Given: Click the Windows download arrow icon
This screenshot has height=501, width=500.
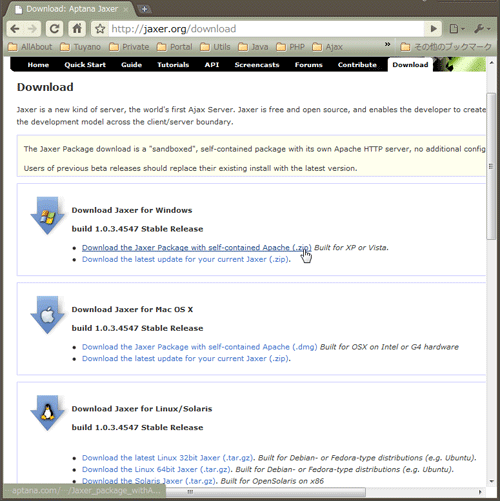Looking at the screenshot, I should click(x=47, y=216).
